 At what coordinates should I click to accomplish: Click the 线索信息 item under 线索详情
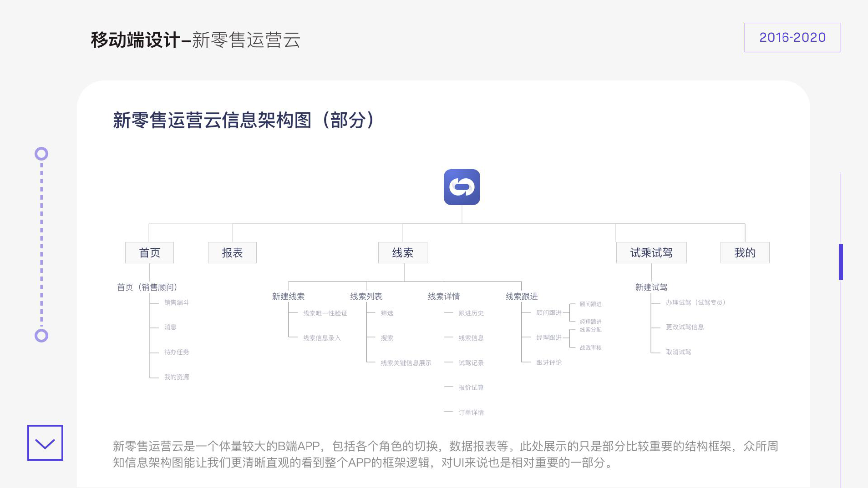click(471, 338)
